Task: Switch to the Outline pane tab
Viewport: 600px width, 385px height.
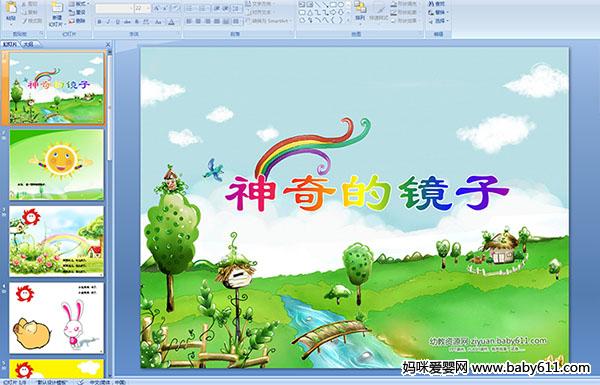Action: [28, 44]
